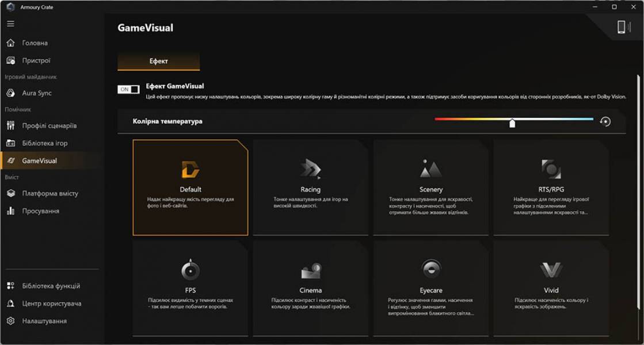644x345 pixels.
Task: Select the Default mode label
Action: click(x=190, y=190)
